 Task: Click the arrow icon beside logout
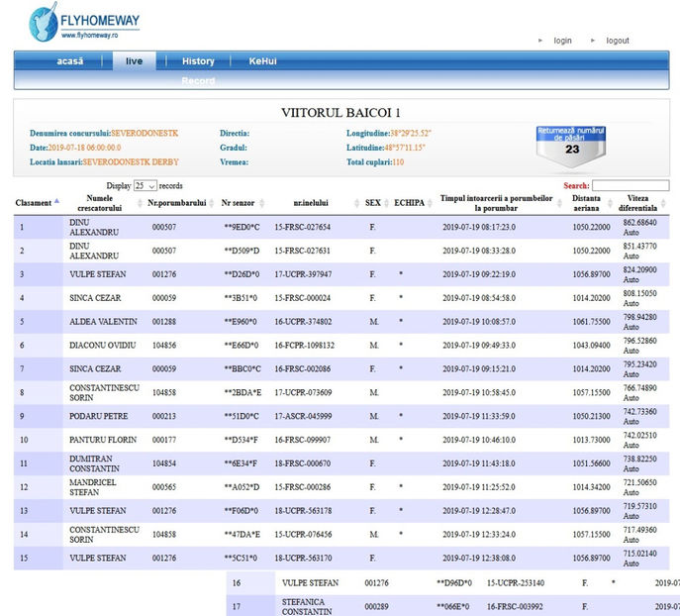click(593, 41)
